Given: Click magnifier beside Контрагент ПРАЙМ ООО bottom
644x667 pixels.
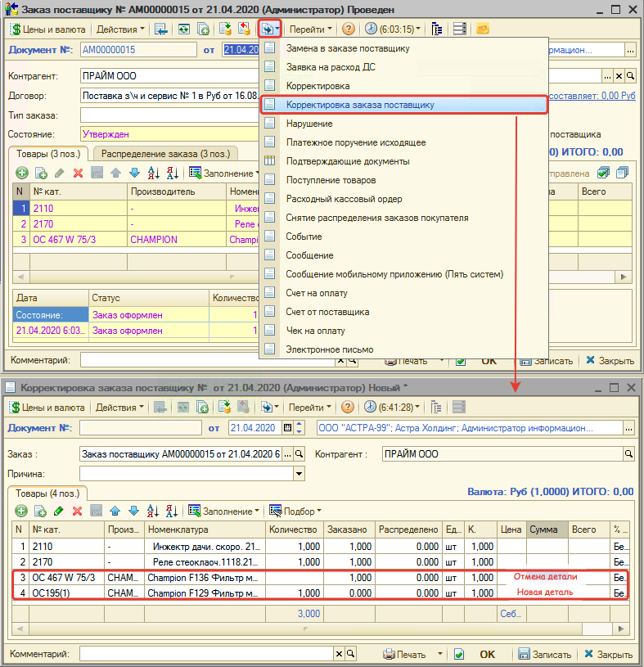Looking at the screenshot, I should [628, 454].
